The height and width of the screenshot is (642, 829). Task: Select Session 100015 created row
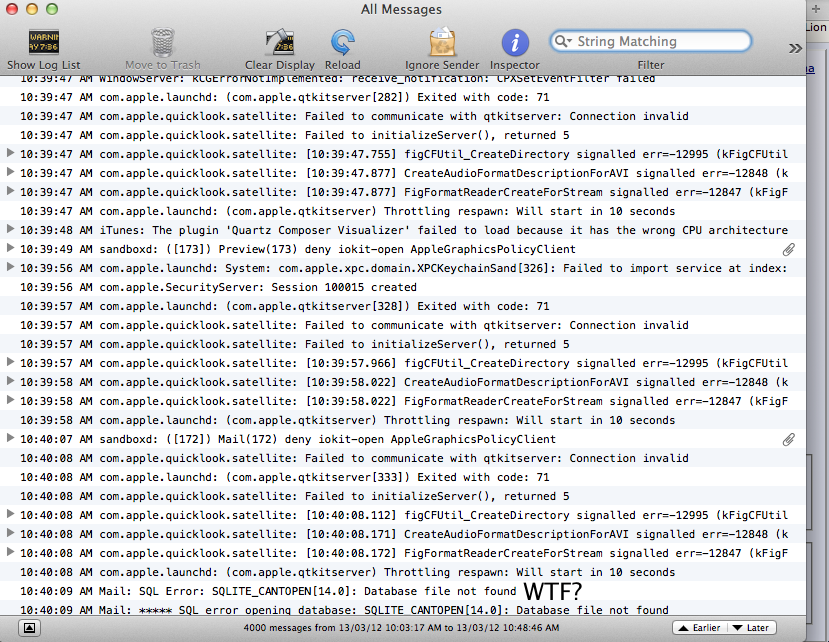(403, 287)
